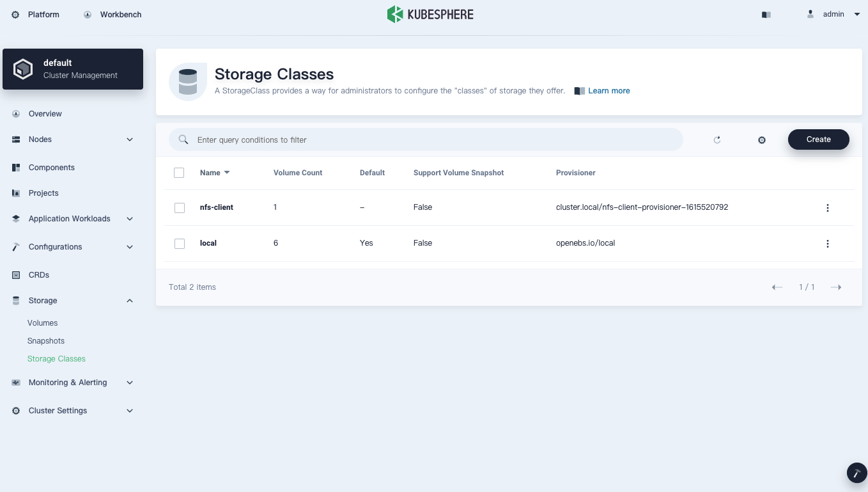The width and height of the screenshot is (868, 492).
Task: Select all storage classes via header checkbox
Action: pos(179,173)
